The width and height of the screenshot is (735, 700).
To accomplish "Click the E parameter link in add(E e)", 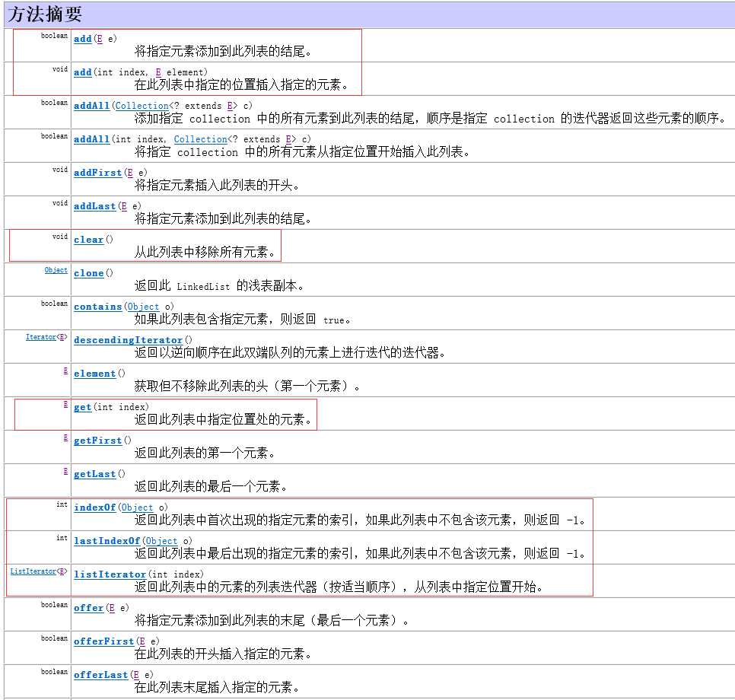I will click(100, 39).
